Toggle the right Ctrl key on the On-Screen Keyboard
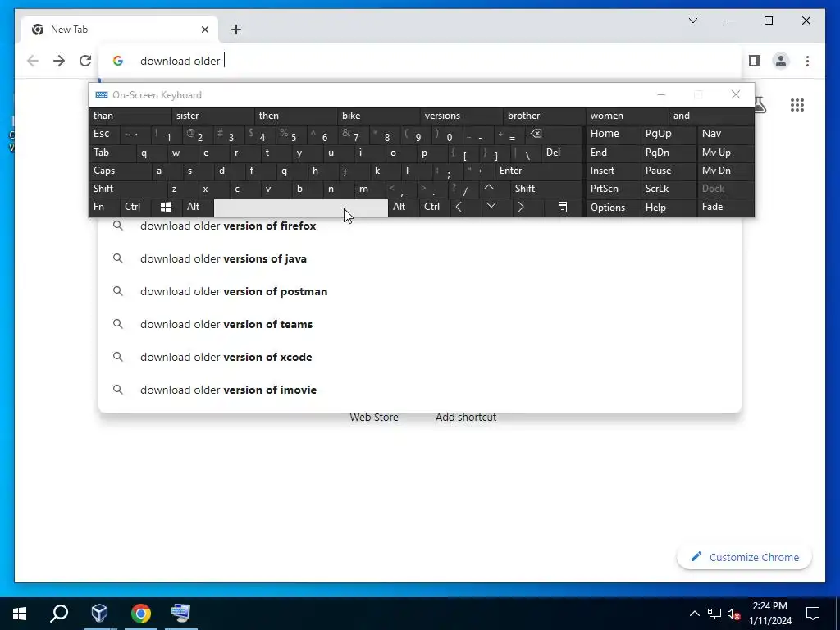Screen dimensions: 840x630 coord(435,208)
